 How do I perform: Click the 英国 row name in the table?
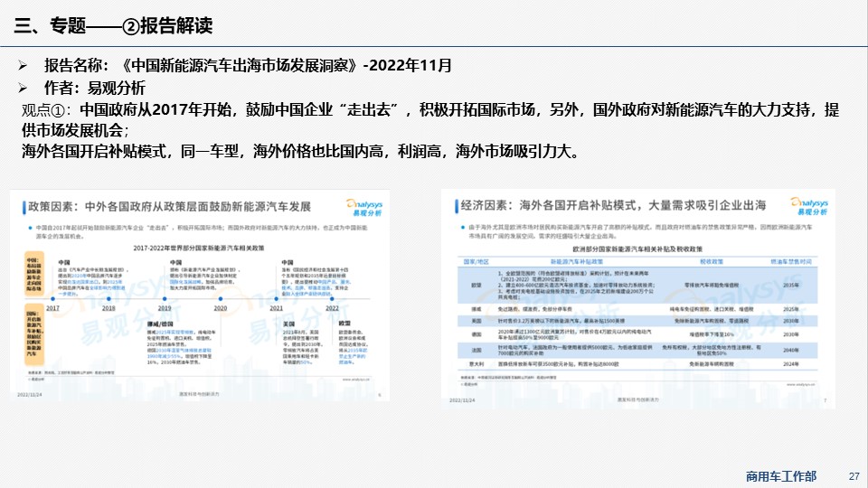476,321
